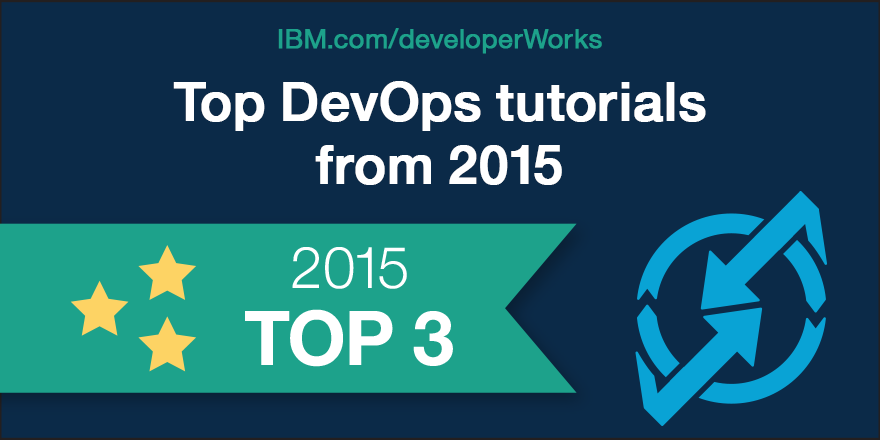The width and height of the screenshot is (880, 440).
Task: Click the leftmost yellow star
Action: click(x=99, y=308)
